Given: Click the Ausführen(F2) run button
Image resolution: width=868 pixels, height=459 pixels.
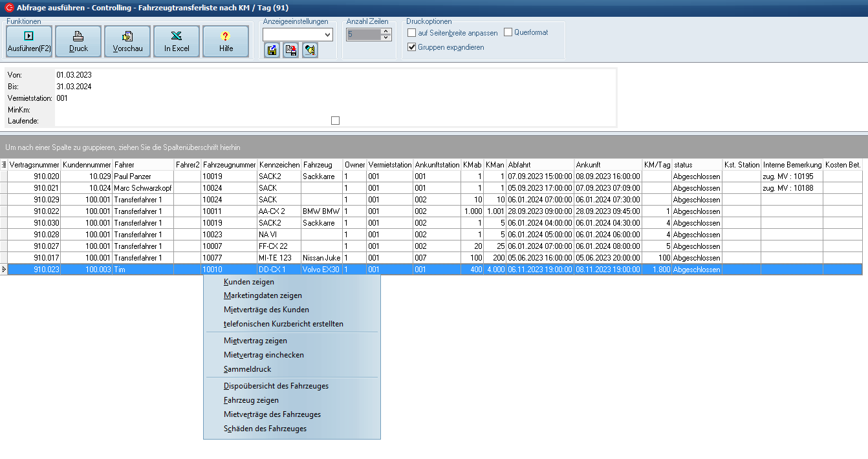Looking at the screenshot, I should click(29, 42).
